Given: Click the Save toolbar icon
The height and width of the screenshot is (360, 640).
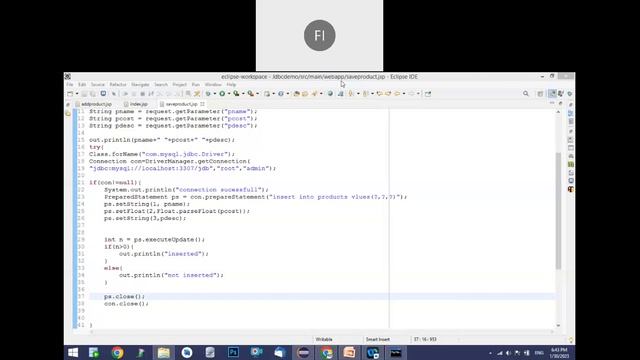Looking at the screenshot, I should click(84, 94).
